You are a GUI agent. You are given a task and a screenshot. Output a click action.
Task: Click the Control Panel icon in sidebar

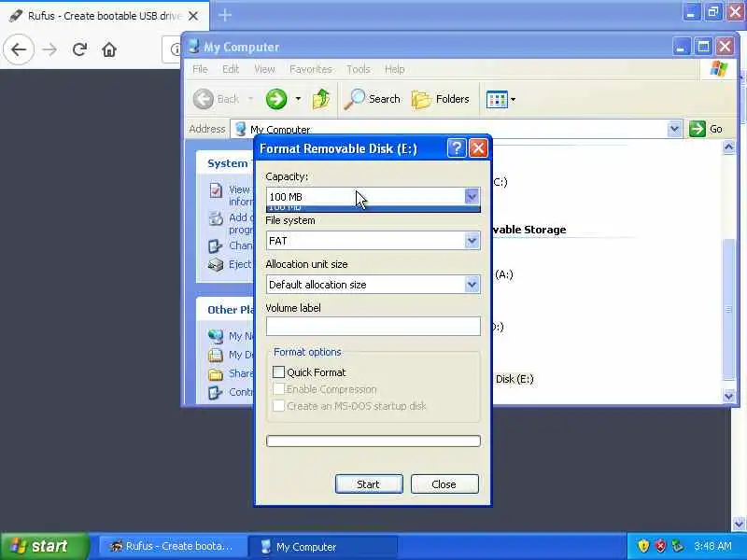click(216, 392)
